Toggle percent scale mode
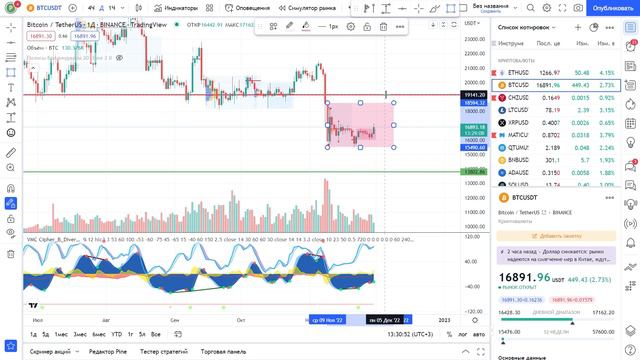This screenshot has width=640, height=360. [449, 334]
